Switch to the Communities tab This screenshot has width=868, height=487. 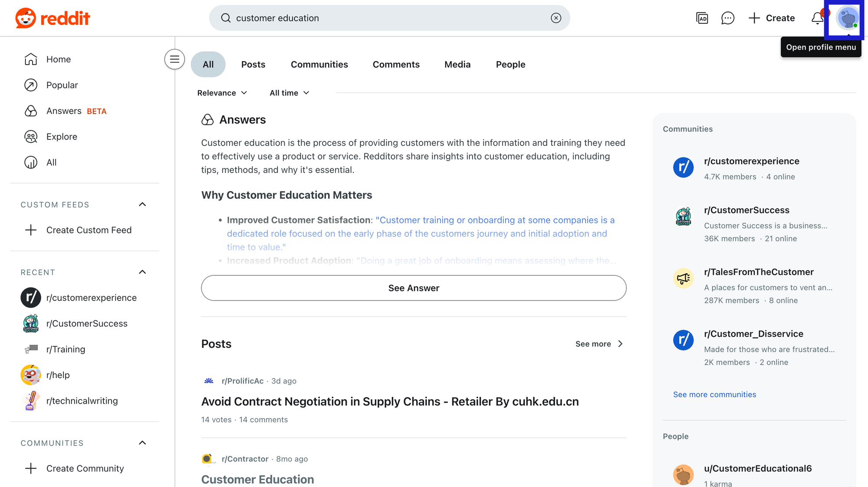319,65
